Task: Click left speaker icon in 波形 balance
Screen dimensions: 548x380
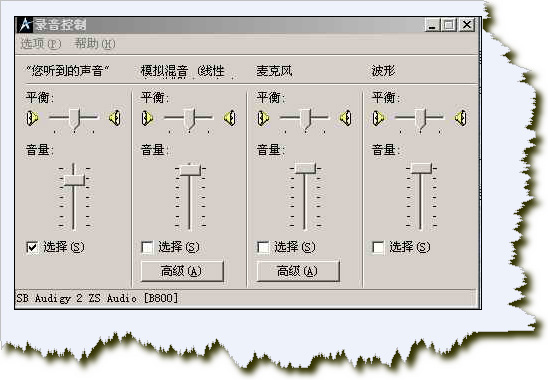Action: (378, 118)
